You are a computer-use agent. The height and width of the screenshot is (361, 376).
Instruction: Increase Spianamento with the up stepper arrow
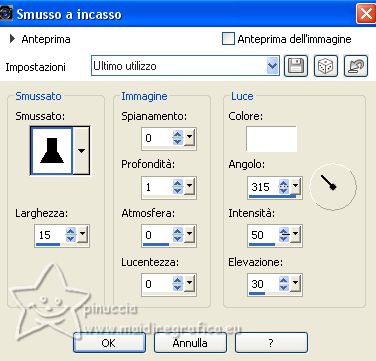pos(178,134)
